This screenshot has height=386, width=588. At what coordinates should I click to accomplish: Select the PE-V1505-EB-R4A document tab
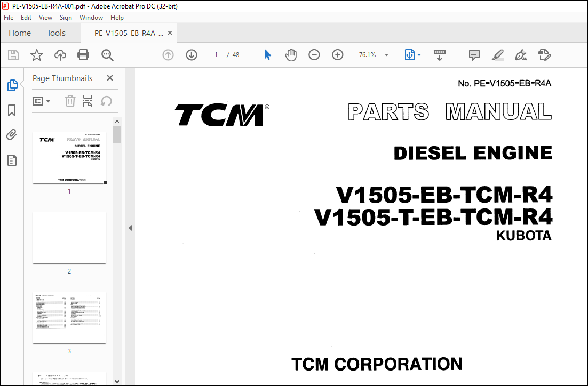pyautogui.click(x=129, y=33)
